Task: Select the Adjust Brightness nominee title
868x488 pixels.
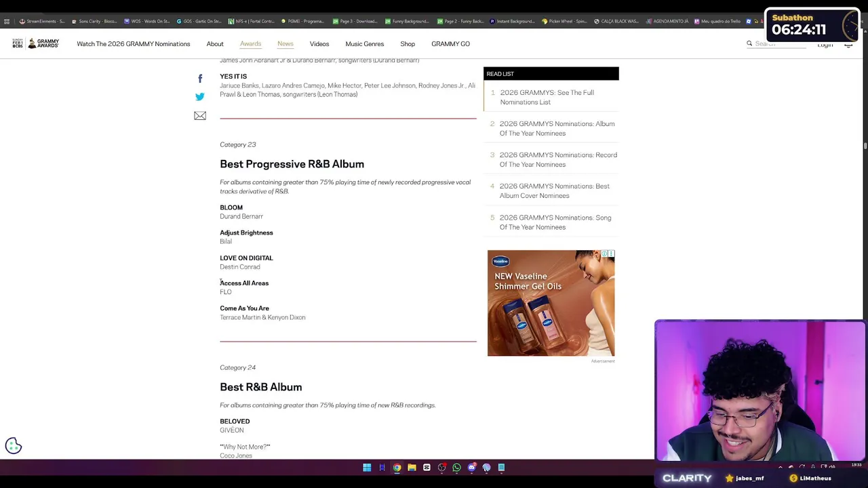Action: coord(246,232)
